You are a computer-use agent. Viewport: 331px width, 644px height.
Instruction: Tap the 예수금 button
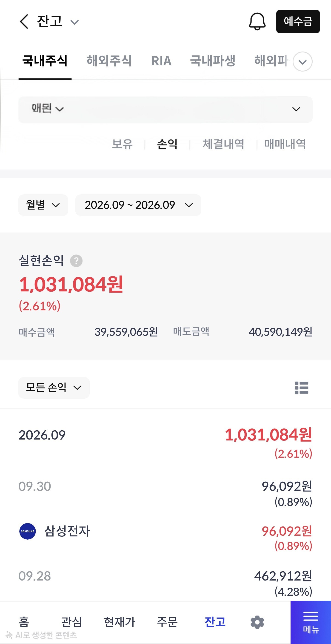click(298, 21)
